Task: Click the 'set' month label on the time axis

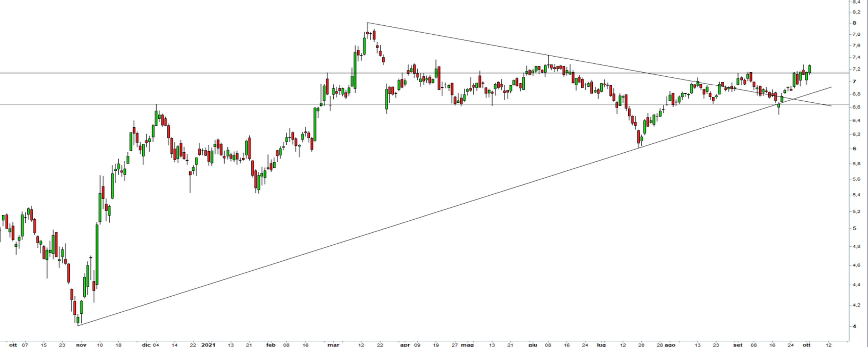Action: click(738, 345)
